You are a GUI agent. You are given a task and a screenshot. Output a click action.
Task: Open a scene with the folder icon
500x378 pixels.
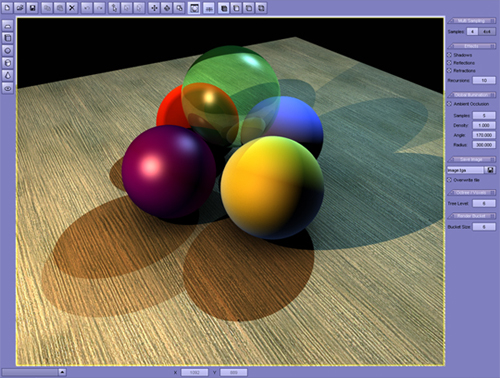tap(20, 7)
